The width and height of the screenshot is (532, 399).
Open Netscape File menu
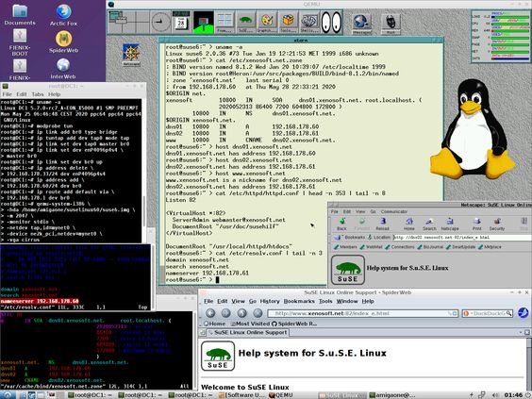pos(335,211)
